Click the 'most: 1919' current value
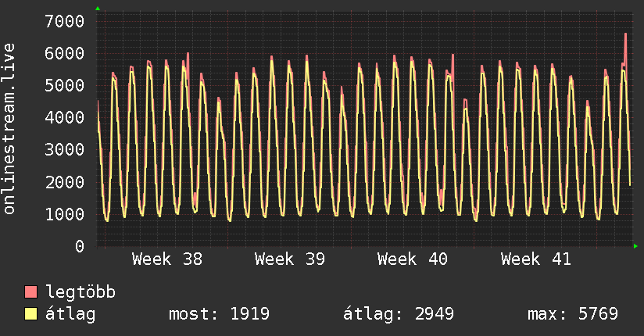This screenshot has height=336, width=644. [220, 314]
